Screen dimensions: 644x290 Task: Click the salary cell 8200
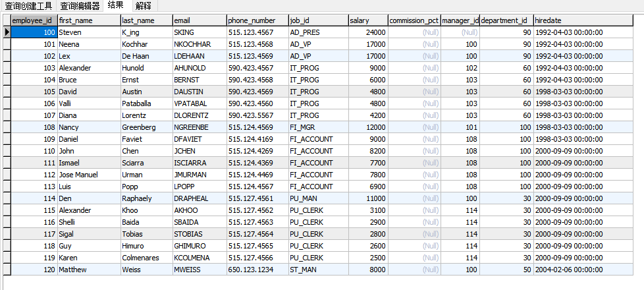pyautogui.click(x=368, y=151)
